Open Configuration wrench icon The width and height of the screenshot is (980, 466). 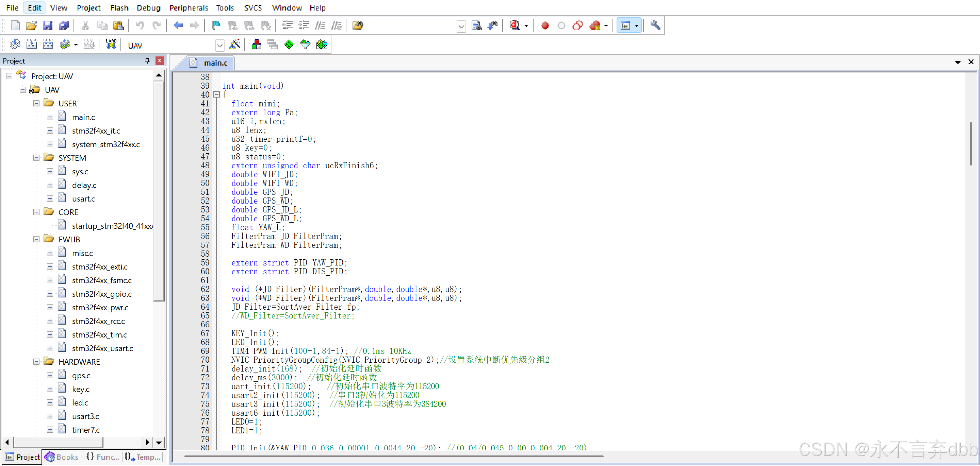click(x=655, y=25)
